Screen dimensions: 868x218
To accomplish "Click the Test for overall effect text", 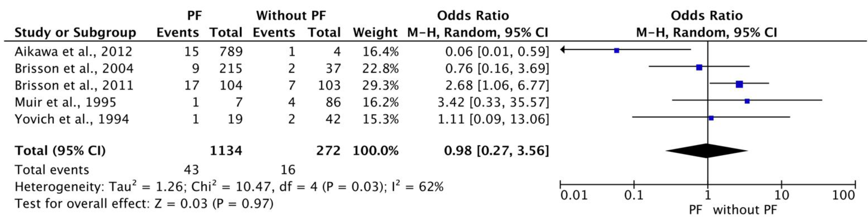I will 144,204.
